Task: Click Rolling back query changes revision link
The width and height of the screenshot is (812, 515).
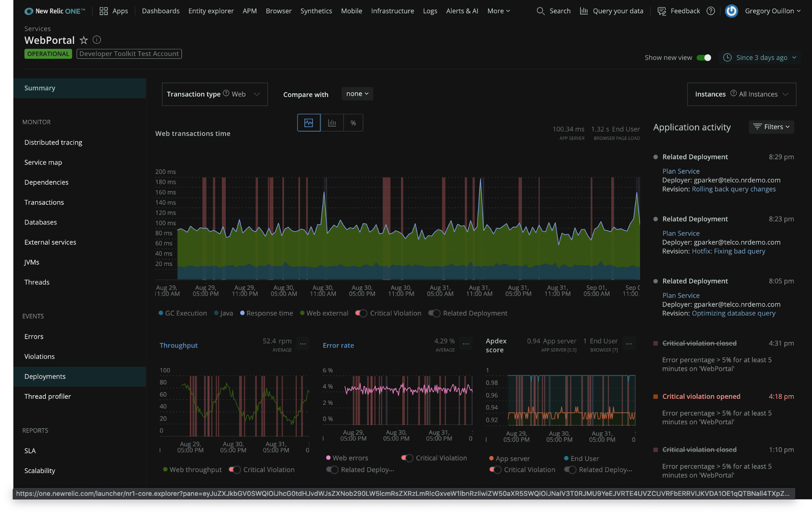Action: point(734,189)
